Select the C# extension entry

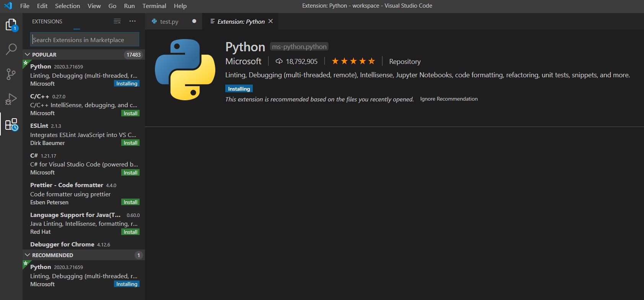[84, 164]
